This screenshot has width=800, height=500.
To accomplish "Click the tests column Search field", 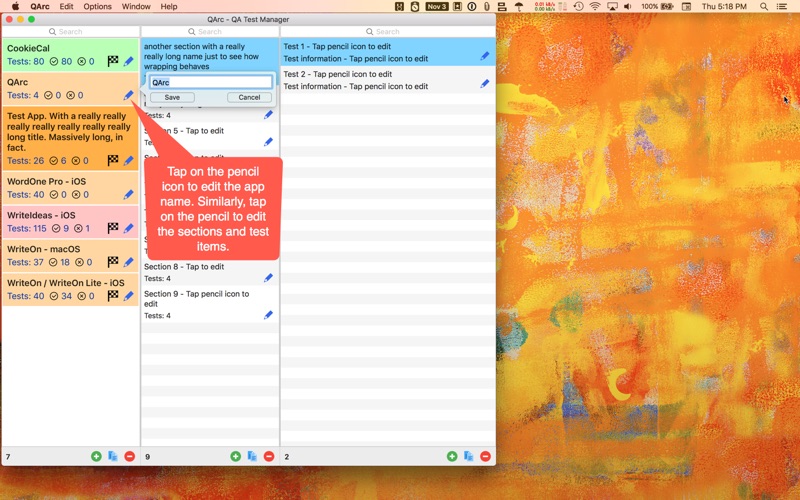I will [388, 32].
